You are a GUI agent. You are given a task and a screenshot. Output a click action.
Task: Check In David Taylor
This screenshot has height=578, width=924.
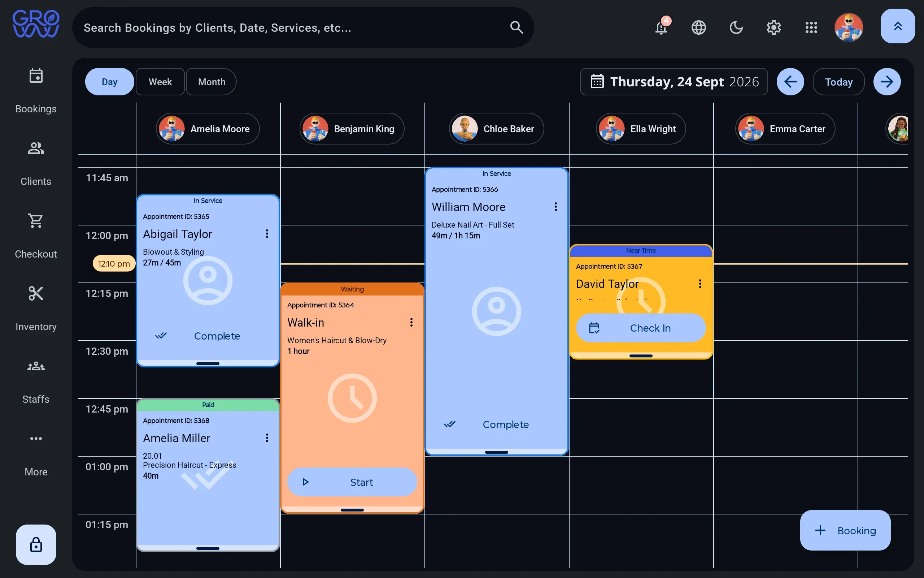641,328
